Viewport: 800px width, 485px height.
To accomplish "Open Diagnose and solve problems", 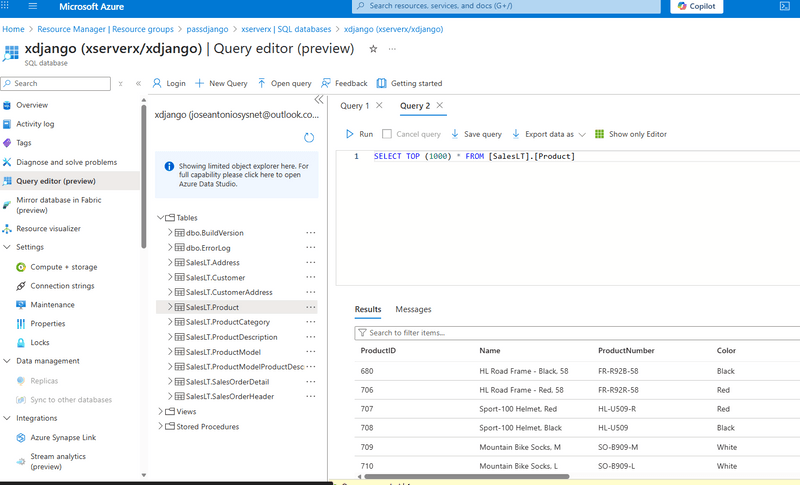I will point(66,162).
